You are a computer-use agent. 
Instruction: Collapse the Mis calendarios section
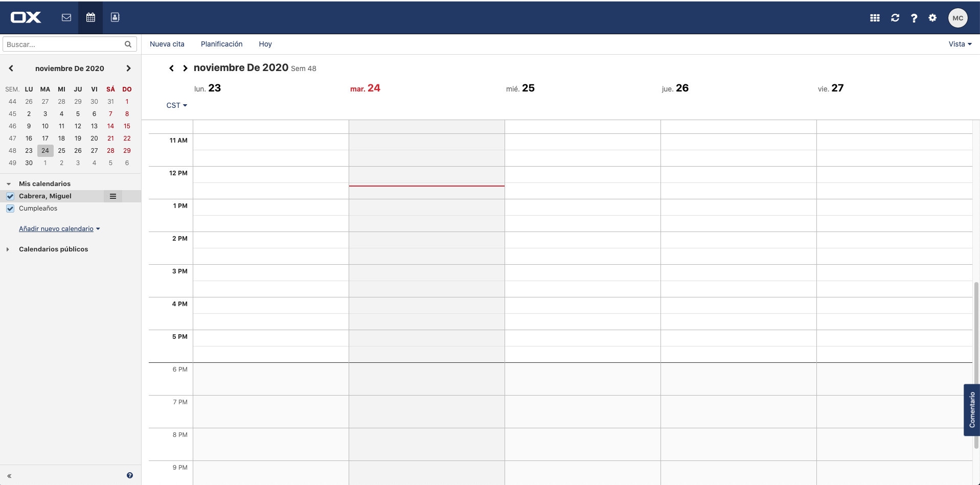9,184
